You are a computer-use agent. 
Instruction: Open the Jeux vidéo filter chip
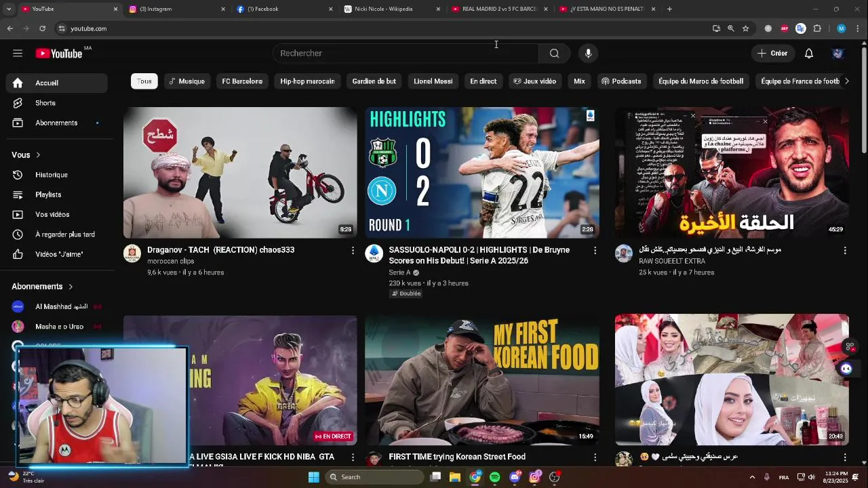534,81
